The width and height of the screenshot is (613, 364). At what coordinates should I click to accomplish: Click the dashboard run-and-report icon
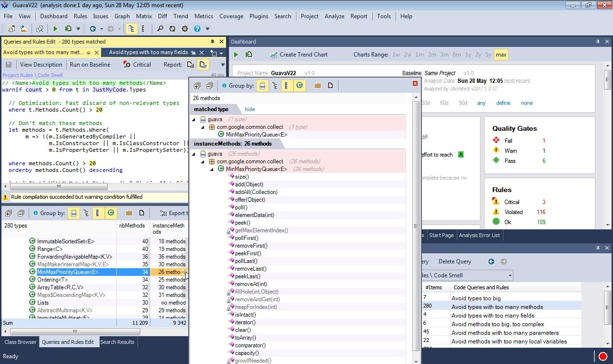pyautogui.click(x=249, y=55)
